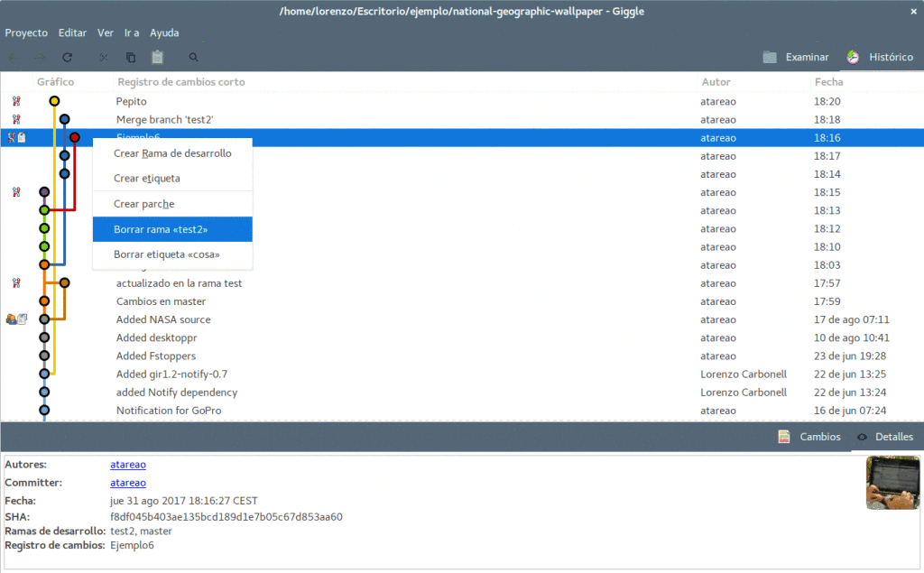The height and width of the screenshot is (573, 924).
Task: Click the forward navigation arrow
Action: 38,57
